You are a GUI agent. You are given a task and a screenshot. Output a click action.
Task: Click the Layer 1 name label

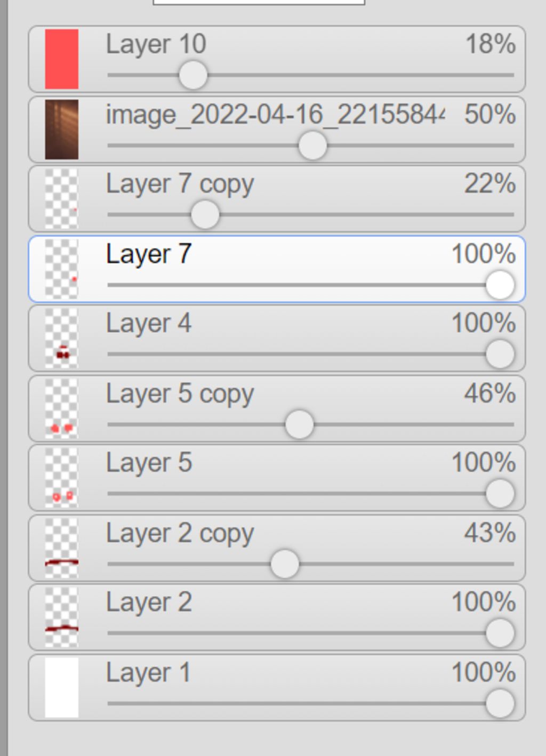point(148,672)
